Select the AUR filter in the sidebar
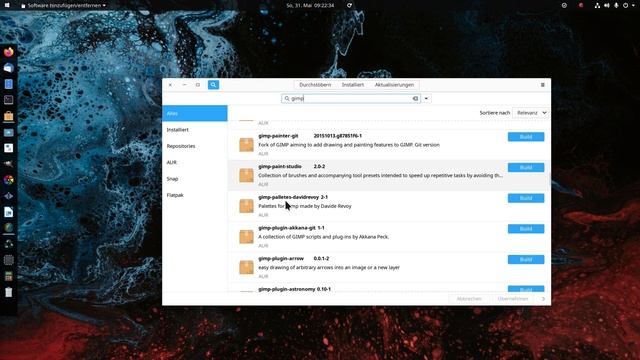640x360 pixels. [x=195, y=162]
